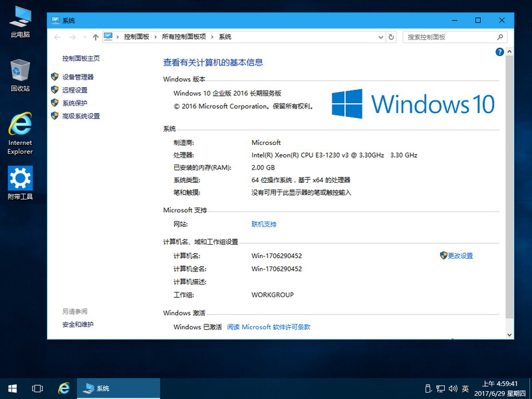The image size is (532, 399).
Task: Select 系统 window taskbar button
Action: coord(118,388)
